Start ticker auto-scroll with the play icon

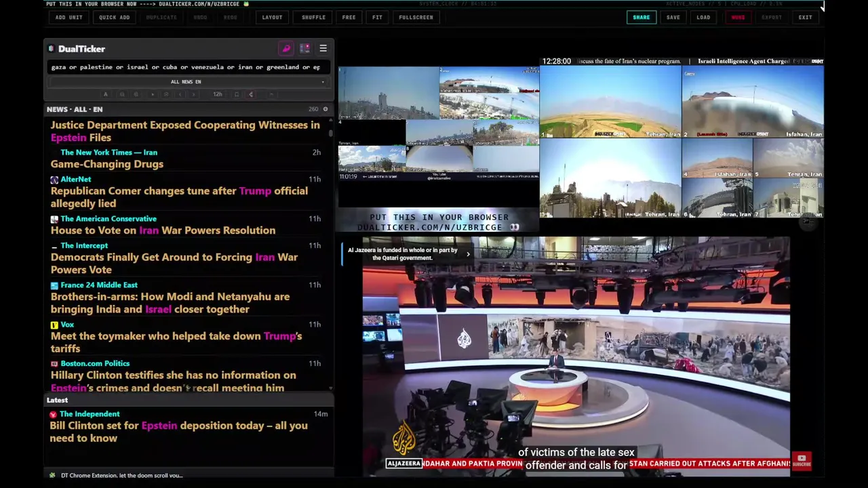click(x=152, y=94)
